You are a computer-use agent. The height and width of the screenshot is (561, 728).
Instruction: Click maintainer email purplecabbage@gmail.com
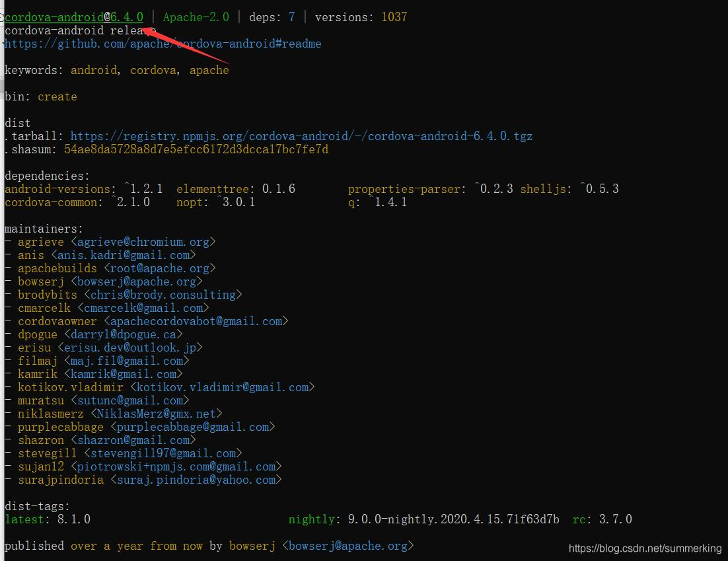[x=193, y=428]
